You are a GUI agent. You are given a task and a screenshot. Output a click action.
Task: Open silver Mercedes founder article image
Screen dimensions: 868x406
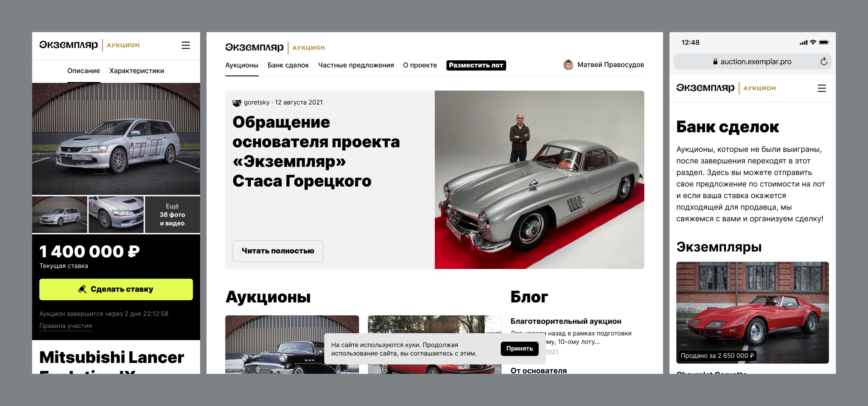[x=539, y=180]
